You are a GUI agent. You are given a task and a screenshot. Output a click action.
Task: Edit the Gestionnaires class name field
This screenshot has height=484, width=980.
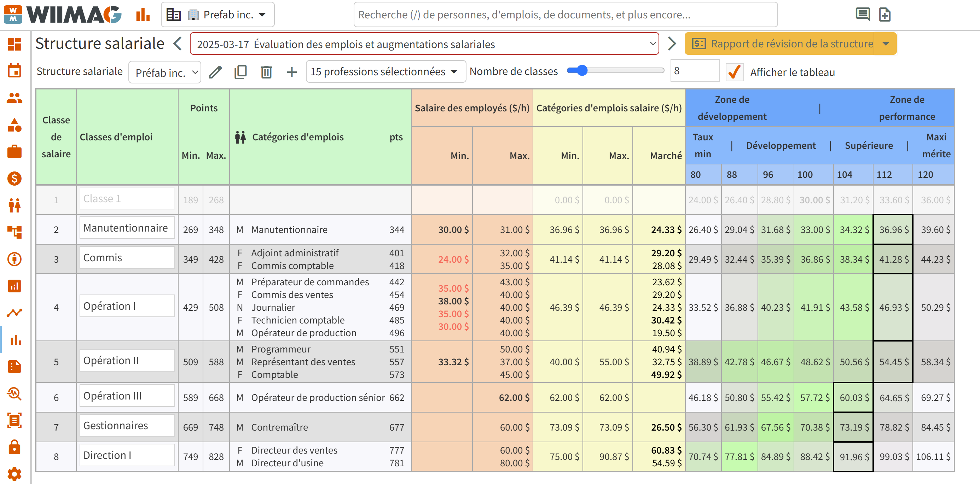tap(127, 425)
